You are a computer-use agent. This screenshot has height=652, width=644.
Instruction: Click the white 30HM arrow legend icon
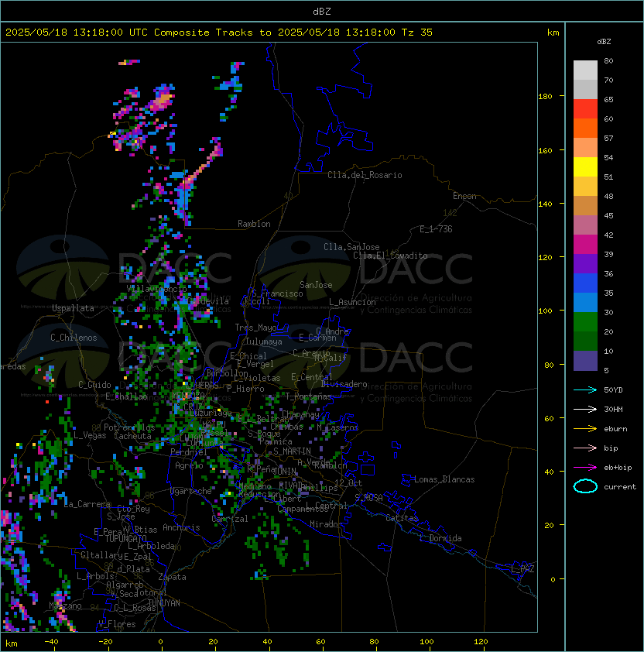point(585,409)
